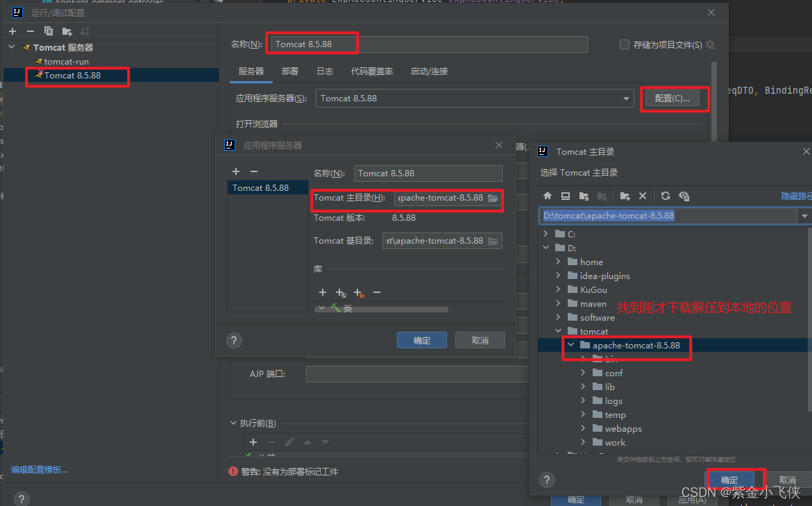Click the show hidden files eye icon

(684, 196)
